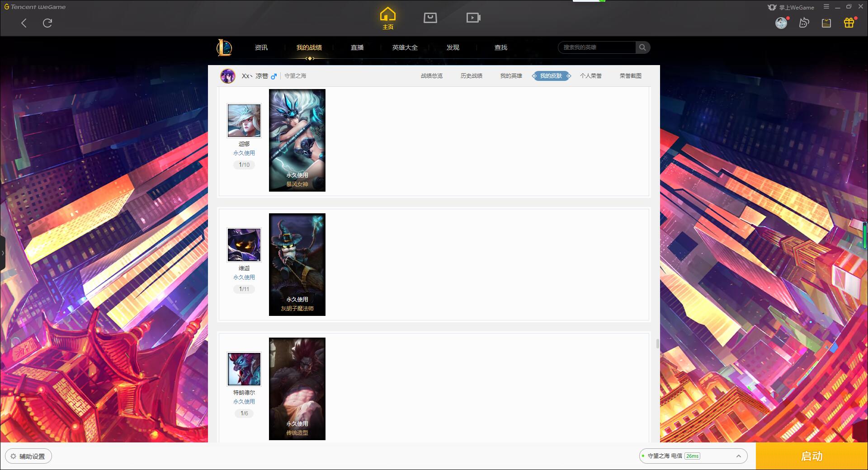
Task: Click the summoner avatar next to Xx丶凉巷
Action: pos(228,76)
